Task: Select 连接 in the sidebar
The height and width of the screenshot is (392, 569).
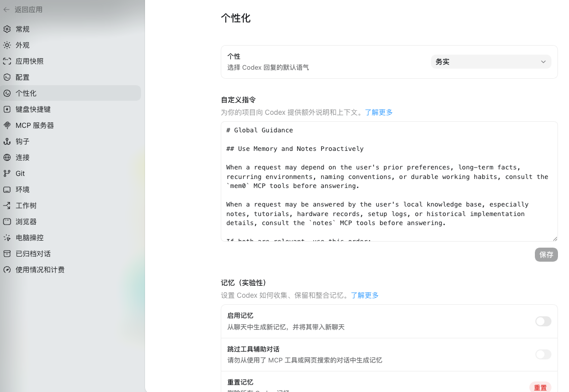Action: (x=70, y=157)
